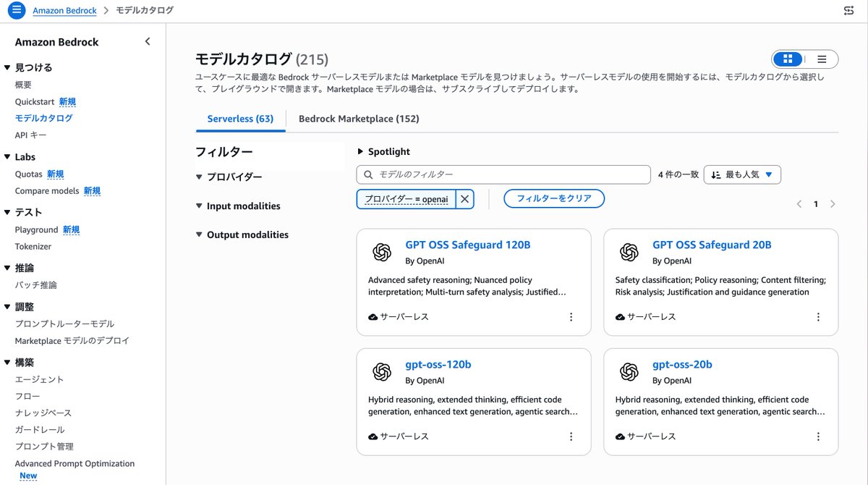Go to next page arrow
This screenshot has height=485, width=868.
tap(833, 204)
